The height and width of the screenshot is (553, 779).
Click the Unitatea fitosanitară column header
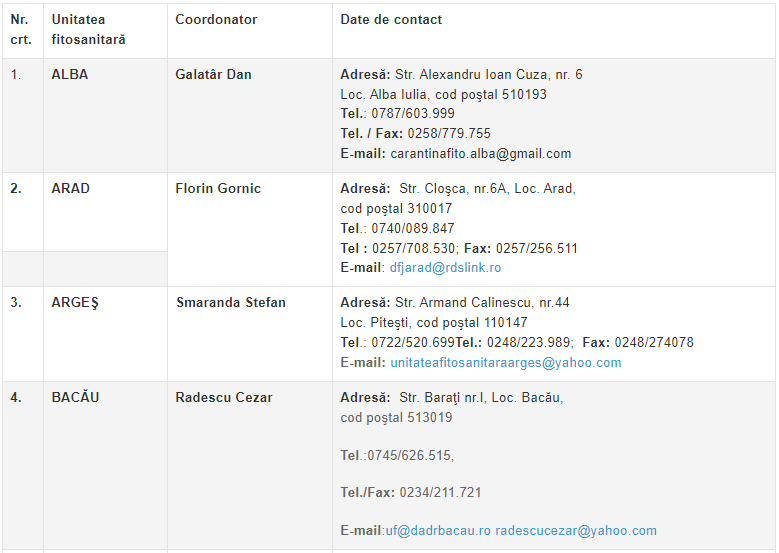pyautogui.click(x=105, y=31)
